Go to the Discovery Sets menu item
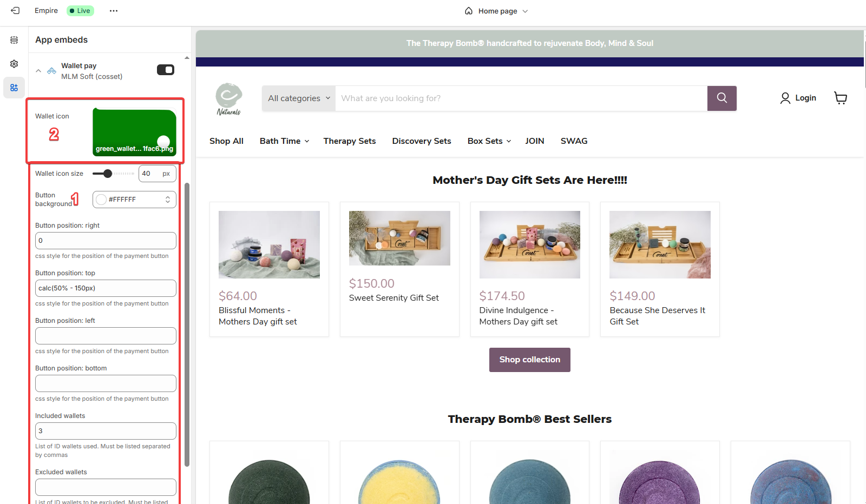Screen dimensions: 866x504 (421, 141)
